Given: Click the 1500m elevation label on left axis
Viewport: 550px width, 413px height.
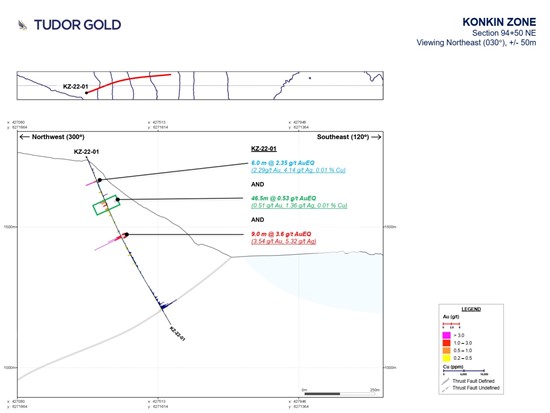Looking at the screenshot, I should [10, 227].
